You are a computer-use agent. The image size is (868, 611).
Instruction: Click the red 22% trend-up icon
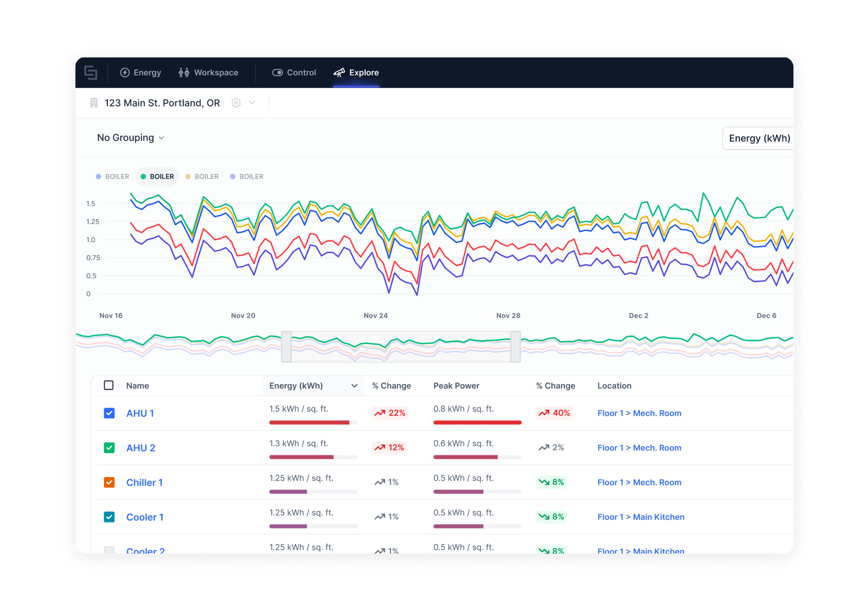point(380,413)
